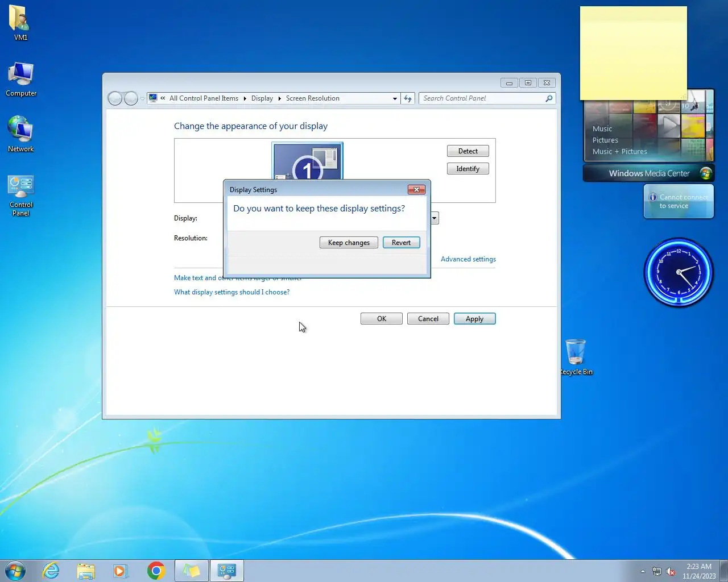Switch to Sticky Notes taskbar button

(192, 571)
